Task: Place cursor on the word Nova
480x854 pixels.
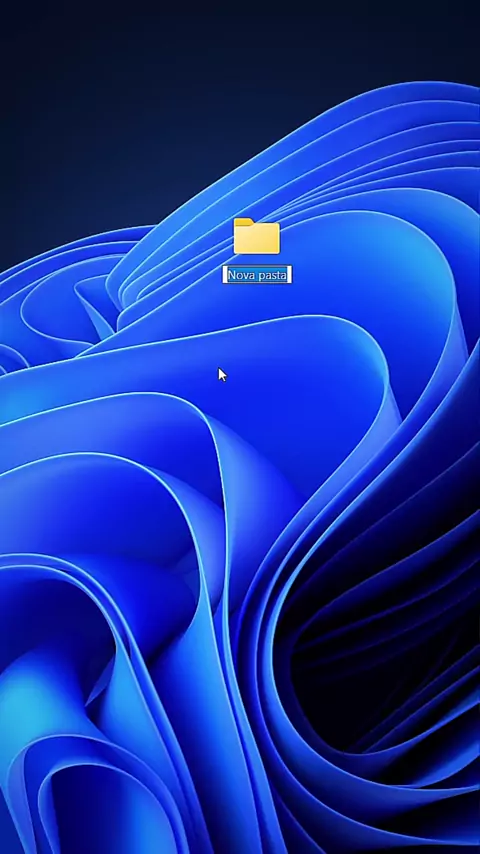Action: (x=239, y=275)
